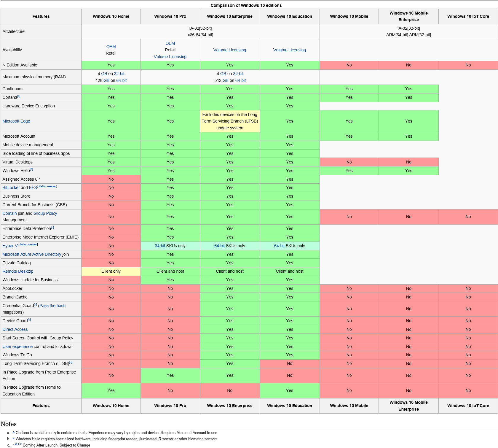Viewport: 498px width, 448px height.
Task: Click the 64-bit link next to 128 GB
Action: click(x=122, y=80)
